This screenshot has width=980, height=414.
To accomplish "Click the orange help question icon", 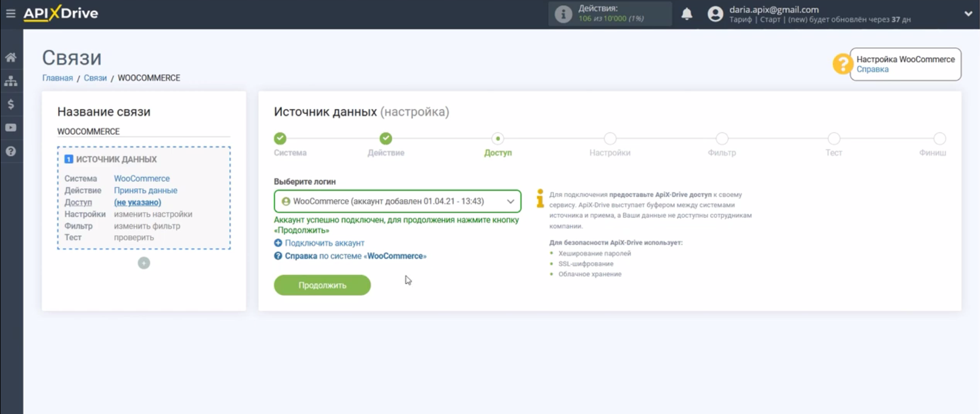I will (x=842, y=64).
